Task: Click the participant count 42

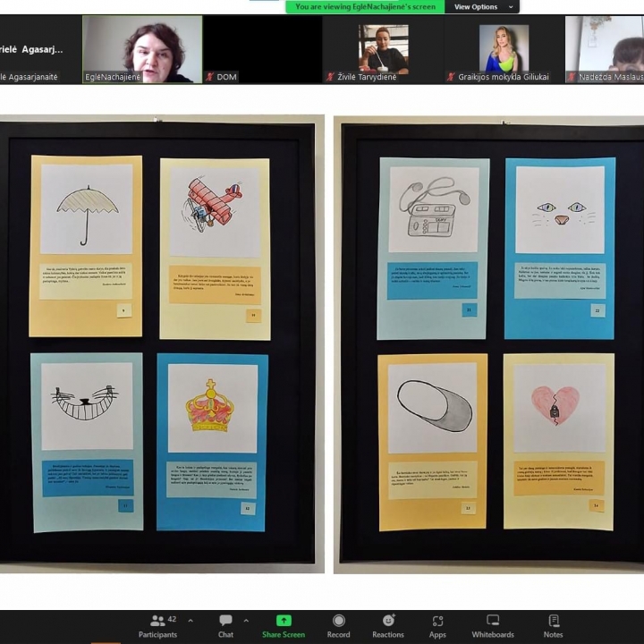Action: point(172,619)
